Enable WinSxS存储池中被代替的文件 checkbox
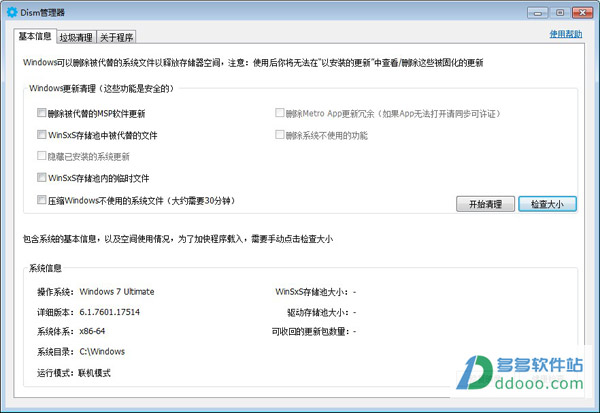Viewport: 600px width, 413px height. click(42, 134)
